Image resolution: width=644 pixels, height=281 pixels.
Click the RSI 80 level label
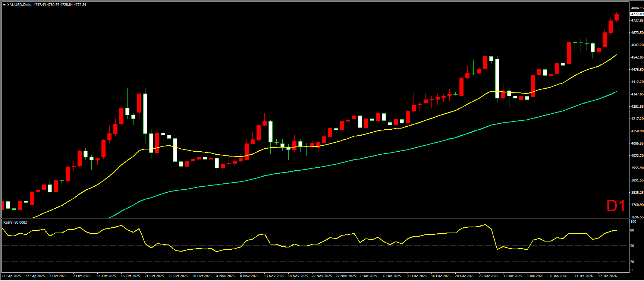click(x=632, y=230)
